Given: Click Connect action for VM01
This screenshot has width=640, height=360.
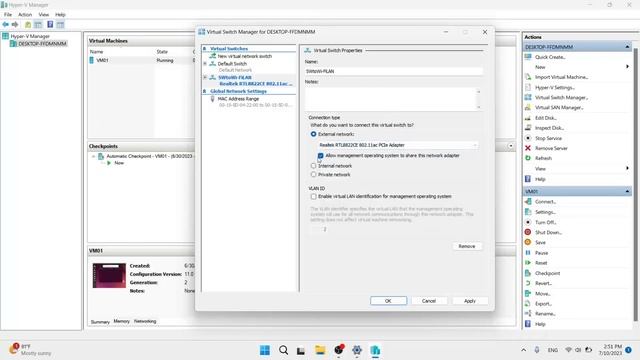Looking at the screenshot, I should pos(545,202).
